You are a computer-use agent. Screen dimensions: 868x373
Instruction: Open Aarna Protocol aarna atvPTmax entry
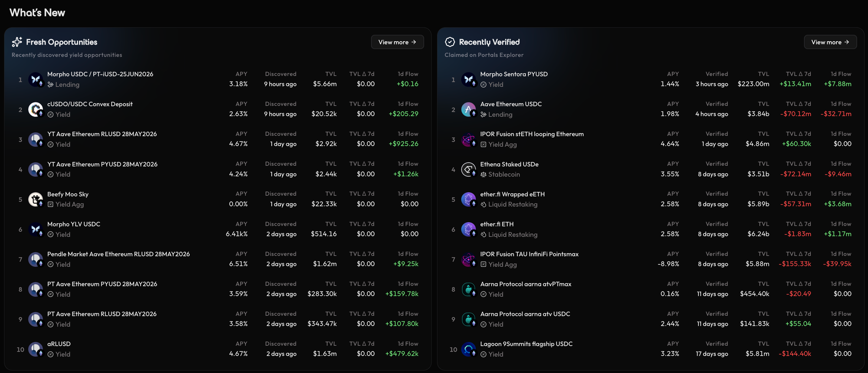tap(526, 284)
